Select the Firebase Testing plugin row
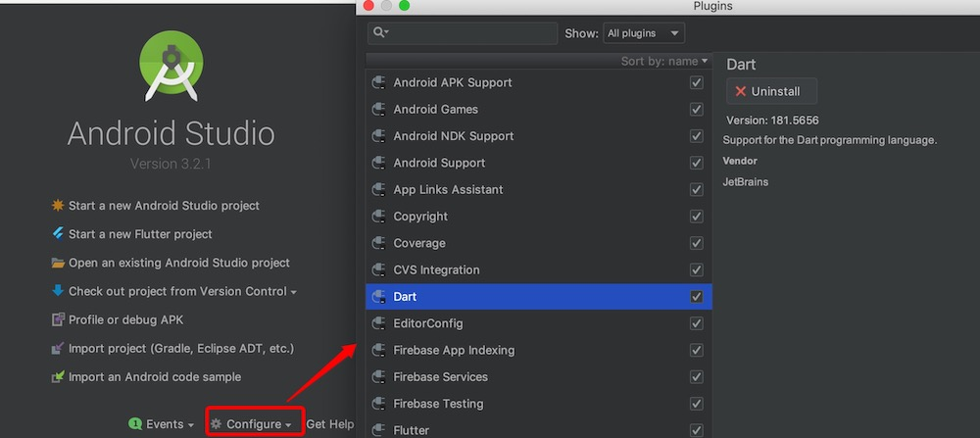The image size is (980, 438). click(x=539, y=405)
